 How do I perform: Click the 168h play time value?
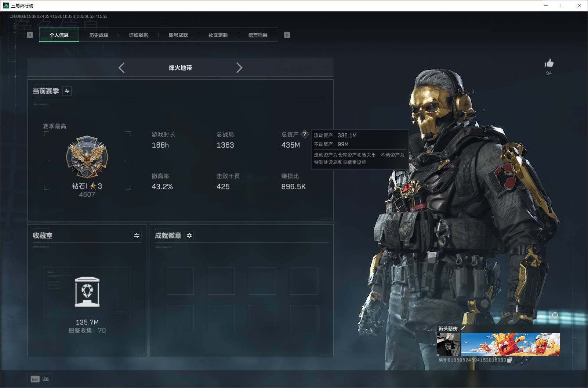160,145
